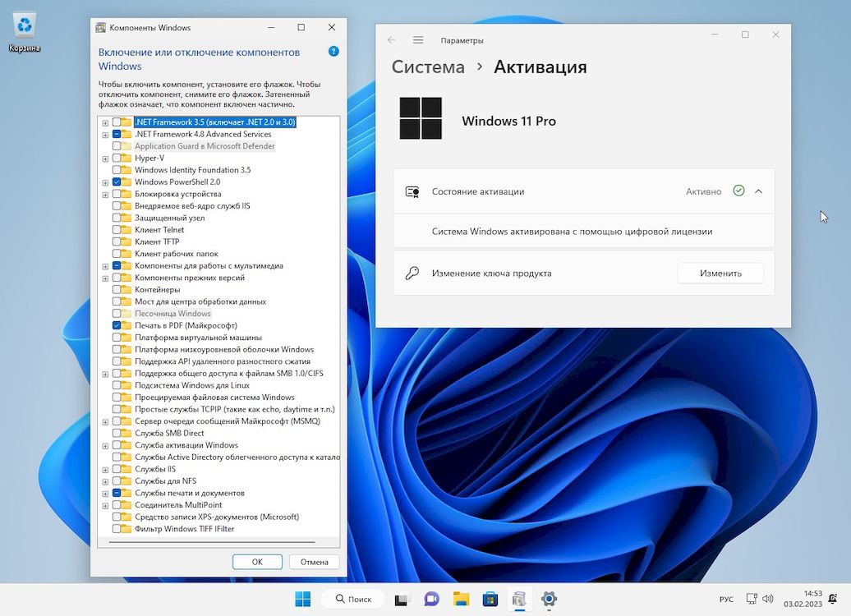
Task: Open File Explorer from taskbar
Action: click(462, 600)
